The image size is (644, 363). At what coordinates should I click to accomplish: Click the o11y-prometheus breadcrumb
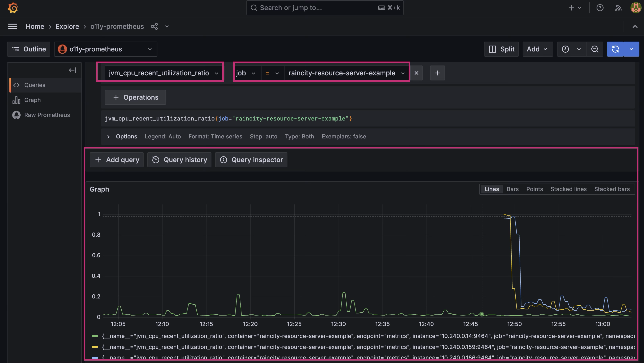click(117, 27)
